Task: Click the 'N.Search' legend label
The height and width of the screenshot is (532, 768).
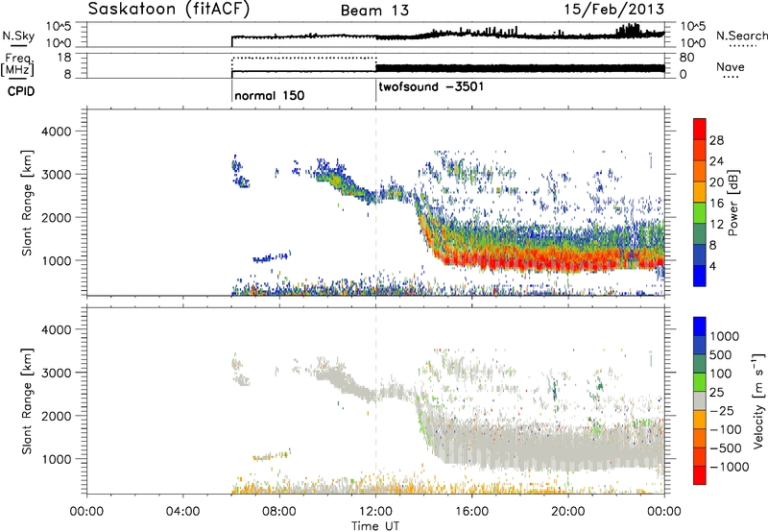Action: click(x=741, y=36)
